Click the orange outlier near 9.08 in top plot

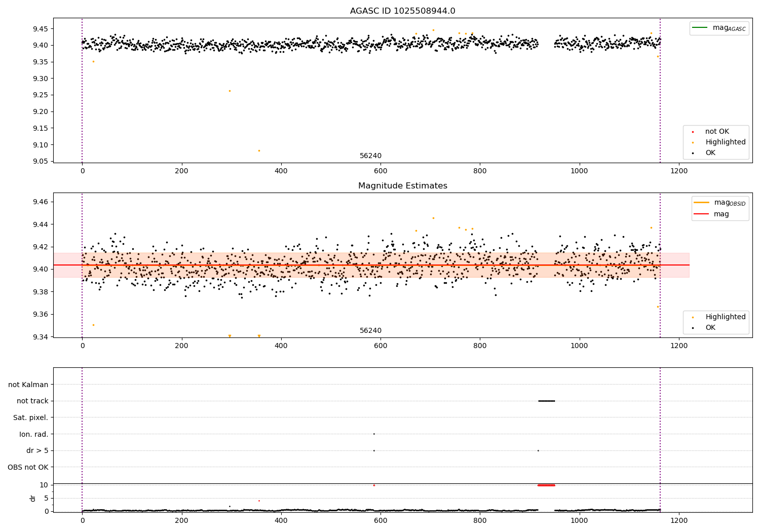pos(259,150)
